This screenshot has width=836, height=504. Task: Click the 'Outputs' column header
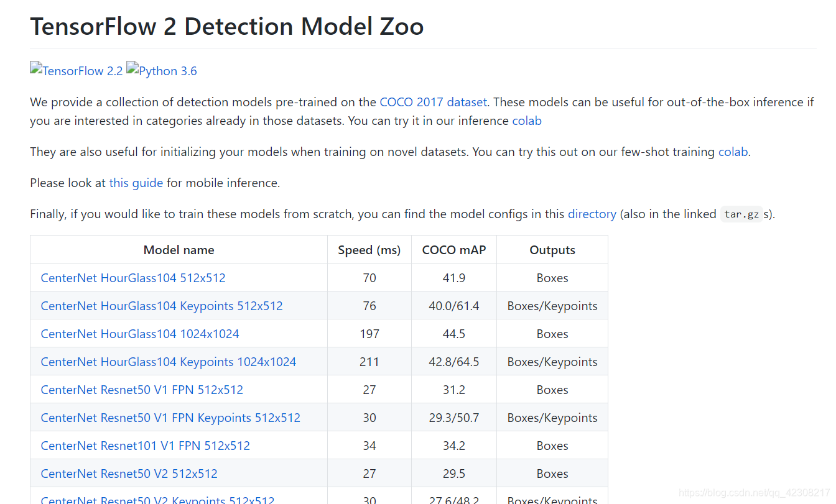pyautogui.click(x=552, y=250)
